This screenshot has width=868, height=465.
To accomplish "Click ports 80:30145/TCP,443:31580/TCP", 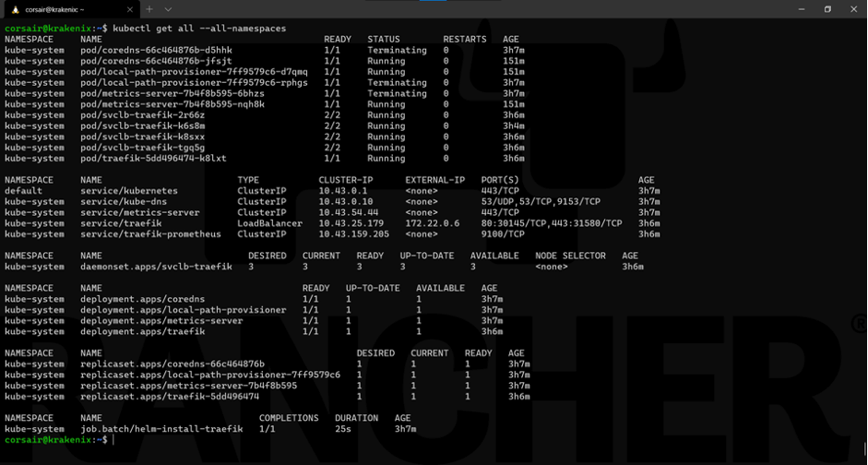I will coord(552,223).
